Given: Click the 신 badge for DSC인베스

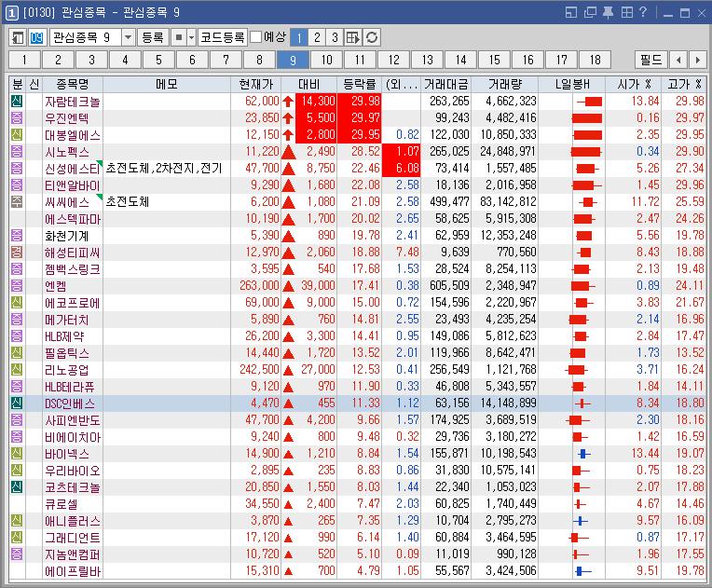Looking at the screenshot, I should [x=17, y=403].
